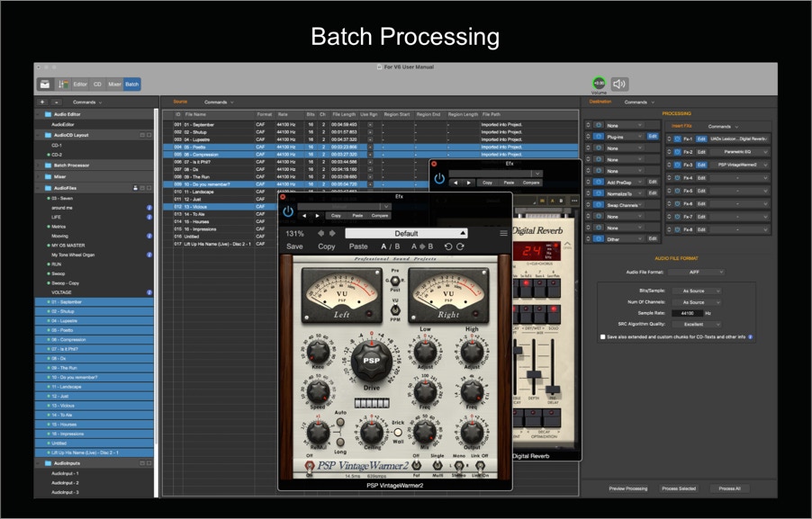Click the power icon in VintageWarmer Efx window
The width and height of the screenshot is (812, 519).
pyautogui.click(x=288, y=211)
